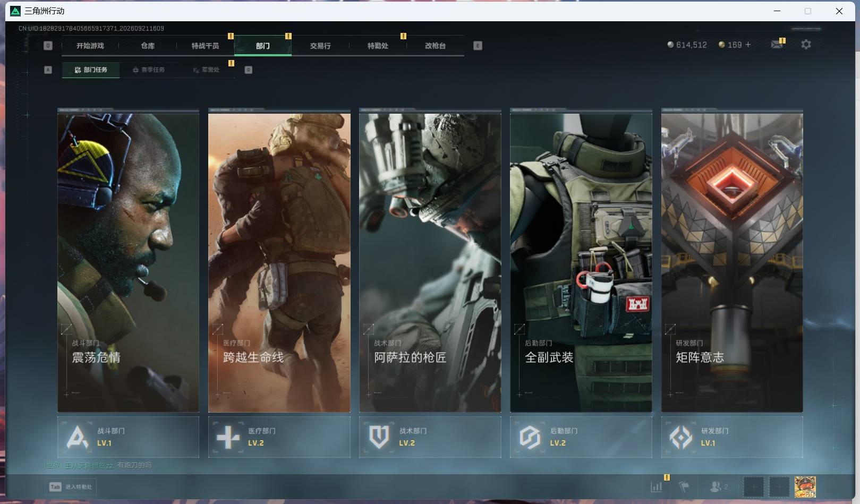Click the 战斗部门 LV.1 department emblem
Viewport: 860px width, 504px height.
tap(78, 437)
